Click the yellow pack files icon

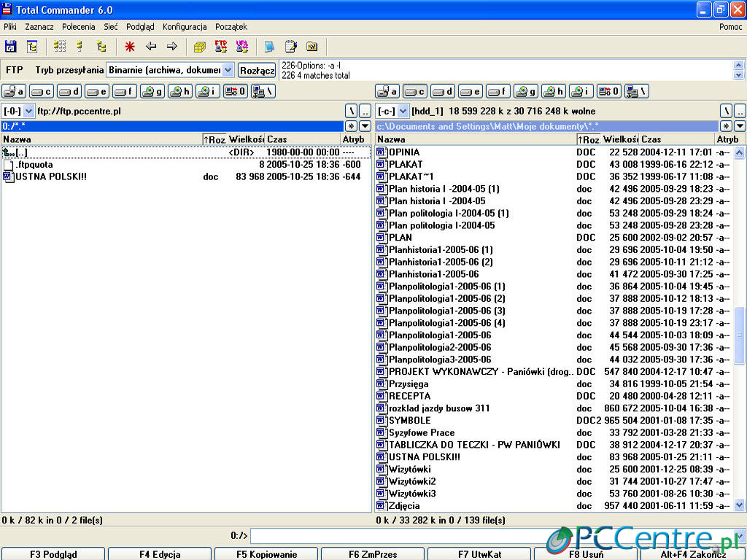199,47
